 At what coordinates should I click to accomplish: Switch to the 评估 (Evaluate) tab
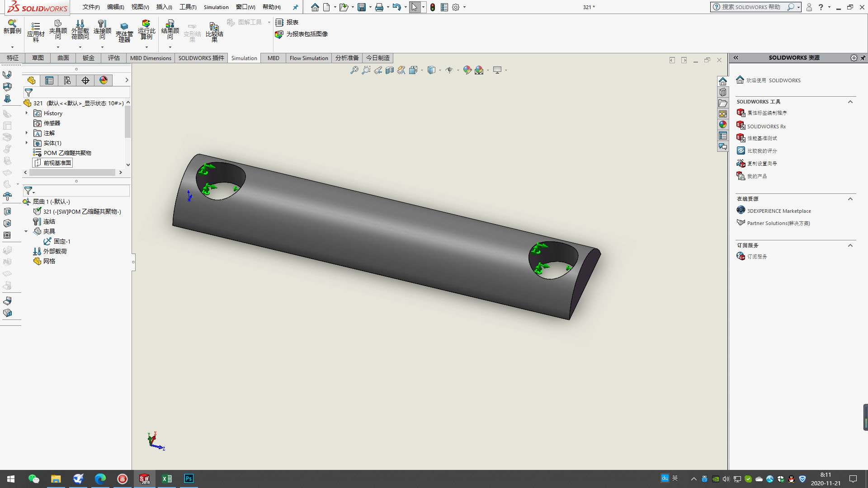coord(114,58)
